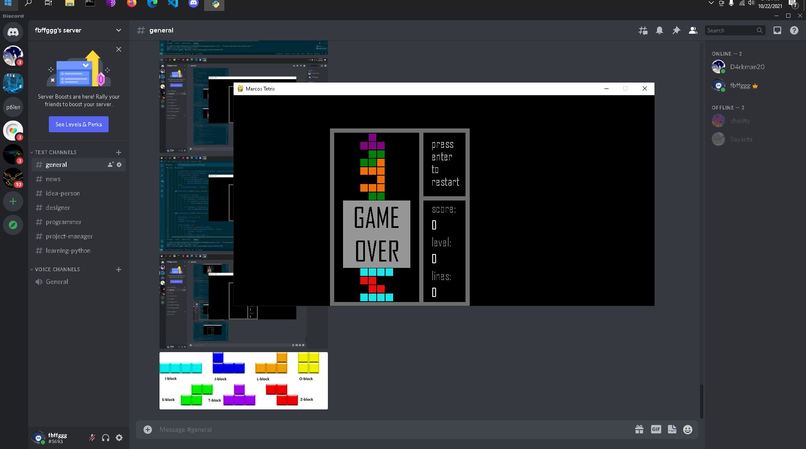Open project-manager channel
The height and width of the screenshot is (449, 806).
pos(78,237)
